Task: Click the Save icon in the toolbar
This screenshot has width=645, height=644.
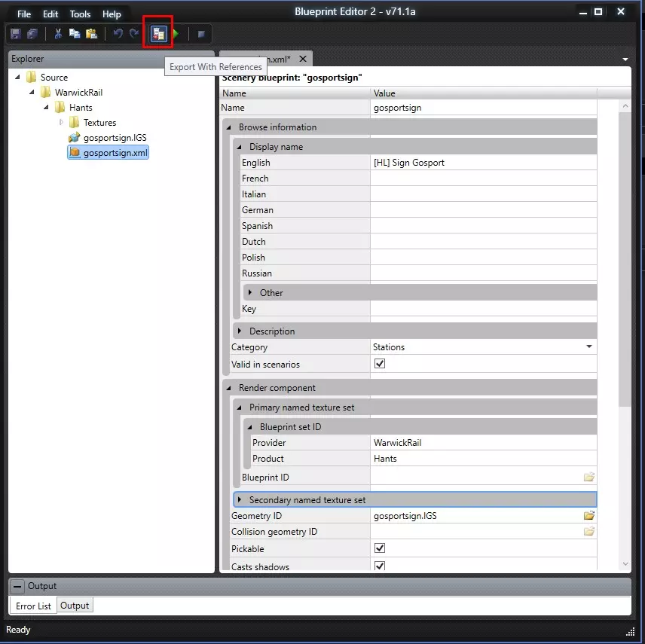Action: [15, 34]
